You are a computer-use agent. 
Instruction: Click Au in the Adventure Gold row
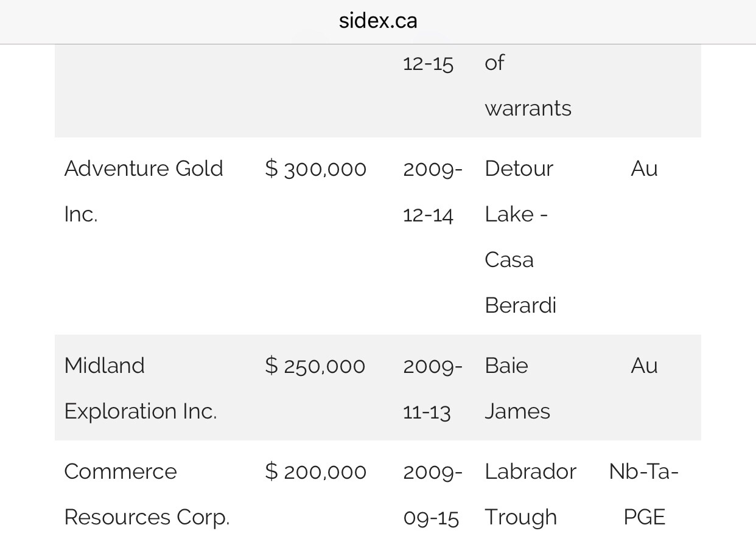click(644, 169)
